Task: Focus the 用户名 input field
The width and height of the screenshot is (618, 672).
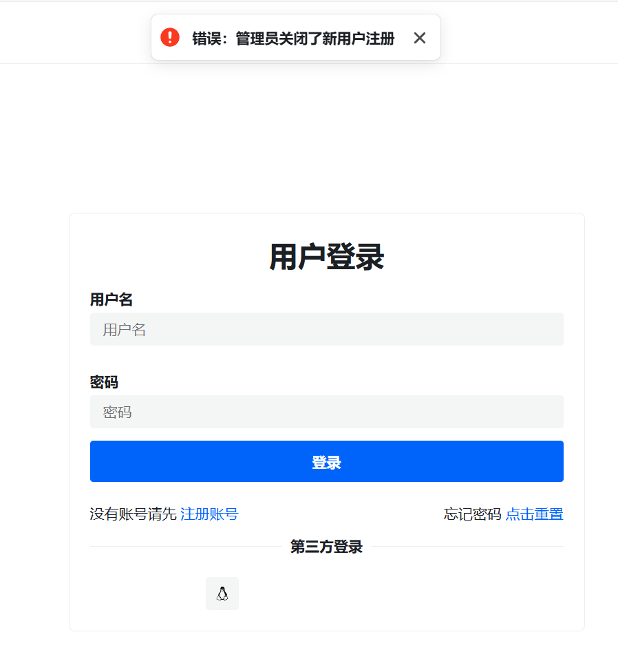Action: 326,329
